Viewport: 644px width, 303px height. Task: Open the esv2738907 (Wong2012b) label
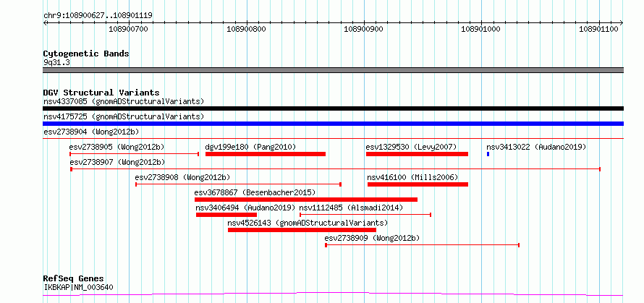pyautogui.click(x=116, y=162)
